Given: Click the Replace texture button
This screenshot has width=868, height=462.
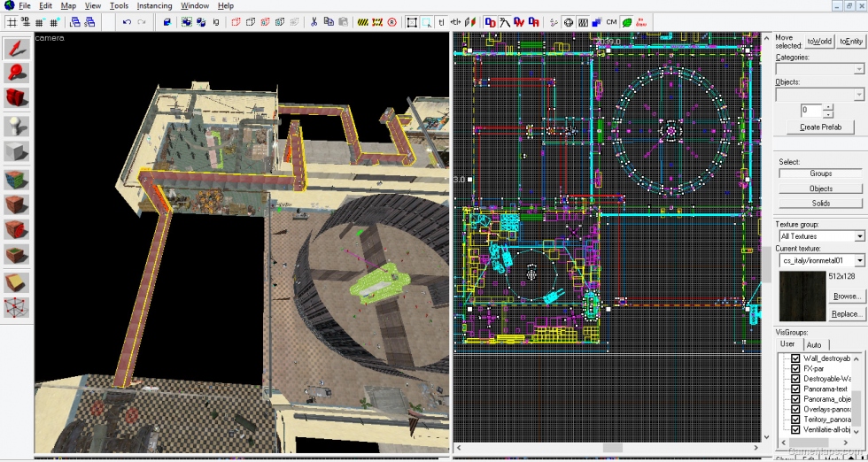Looking at the screenshot, I should coord(846,313).
